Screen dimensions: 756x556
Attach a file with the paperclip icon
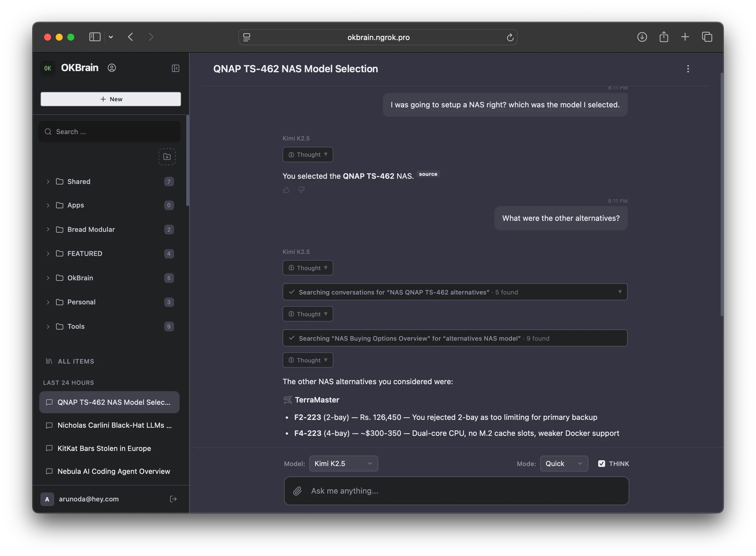pos(297,491)
